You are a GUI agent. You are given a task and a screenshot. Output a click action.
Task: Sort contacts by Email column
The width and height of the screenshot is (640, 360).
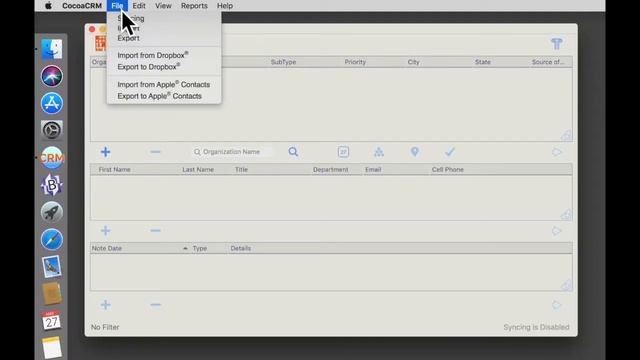coord(373,169)
